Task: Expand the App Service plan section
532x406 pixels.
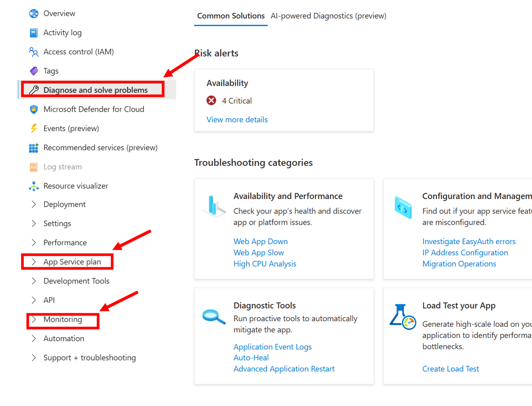Action: pos(34,262)
